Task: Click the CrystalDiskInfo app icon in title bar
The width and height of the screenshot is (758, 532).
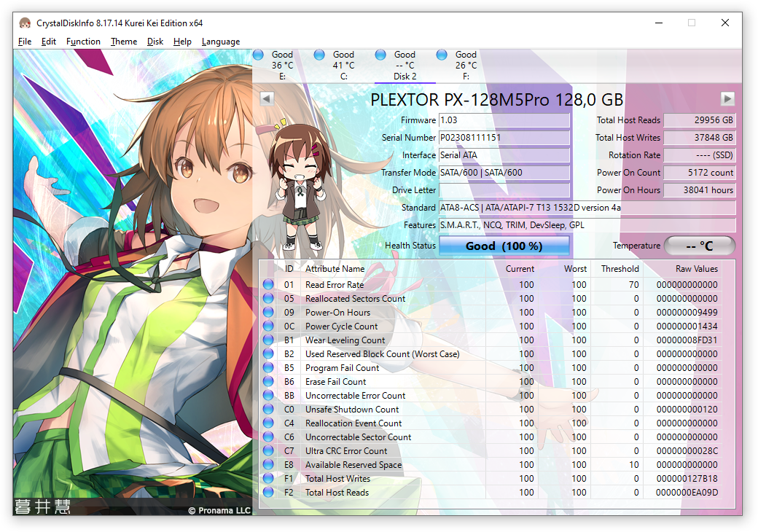Action: (24, 23)
